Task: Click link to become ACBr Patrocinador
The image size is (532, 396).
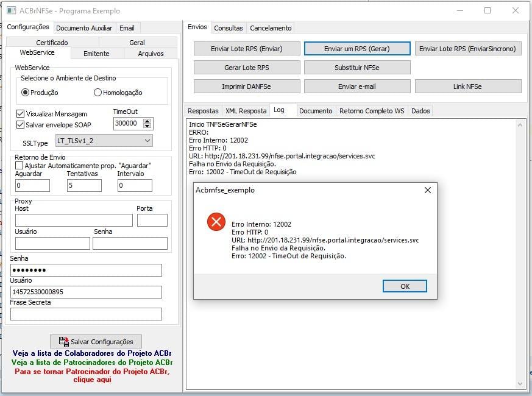Action: pyautogui.click(x=92, y=375)
